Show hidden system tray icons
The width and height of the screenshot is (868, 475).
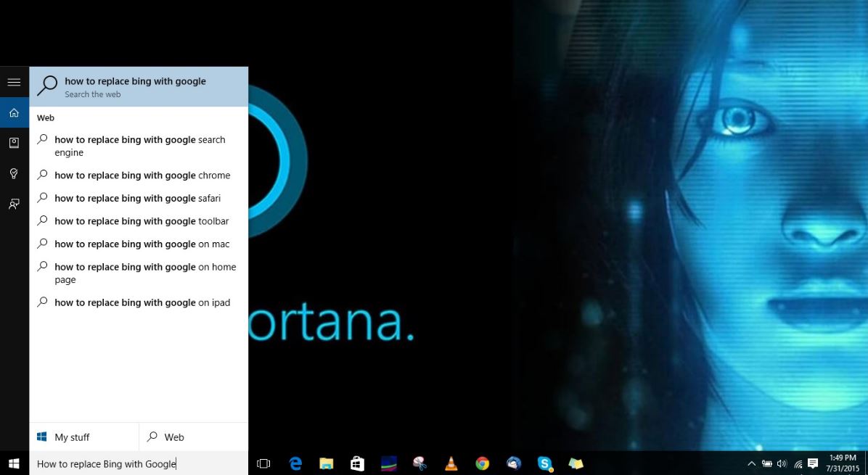[x=751, y=463]
